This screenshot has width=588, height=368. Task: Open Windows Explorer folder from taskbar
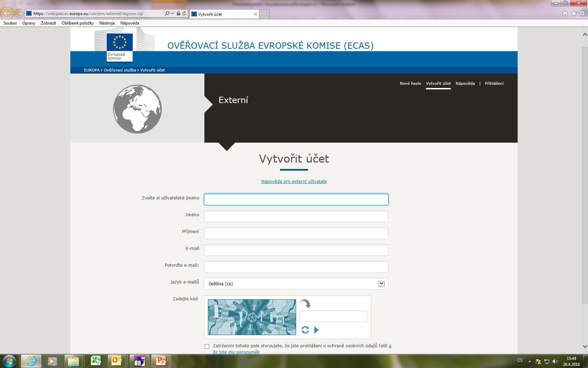(73, 361)
